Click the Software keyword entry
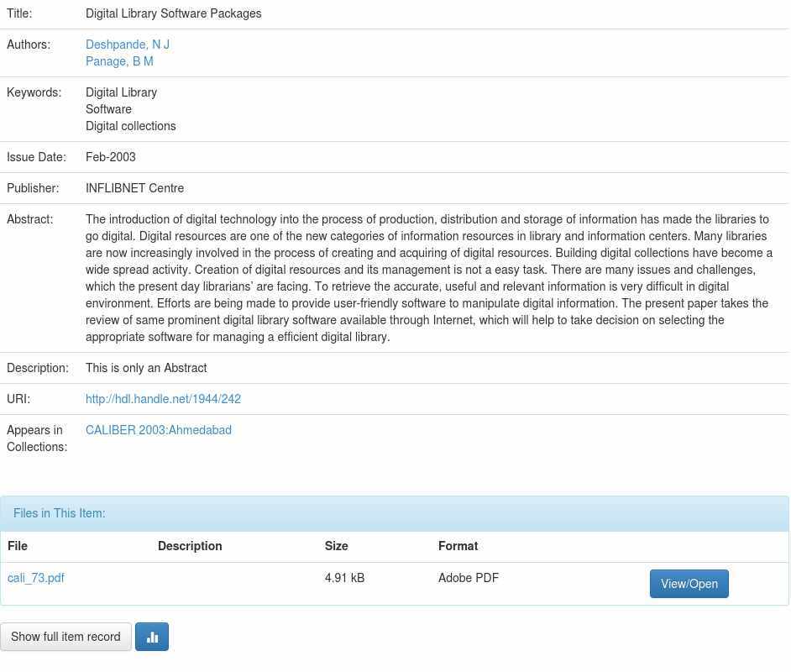Screen dimensions: 791x672 (x=108, y=109)
